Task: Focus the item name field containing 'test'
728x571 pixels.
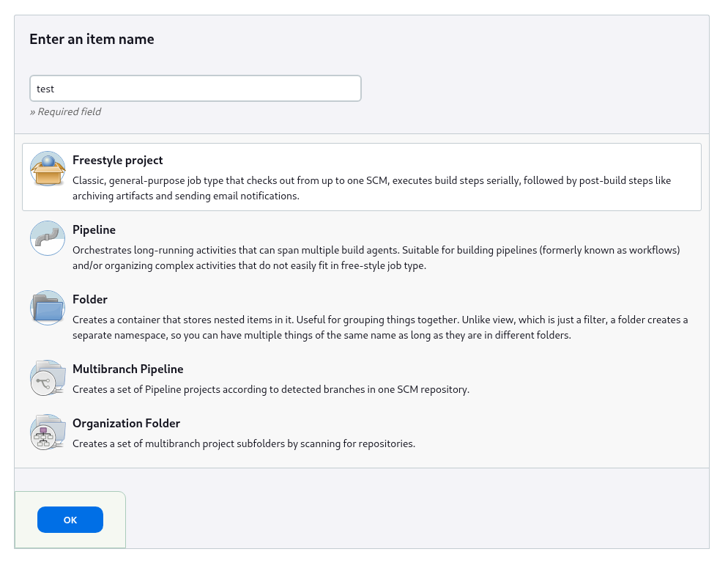Action: 195,89
